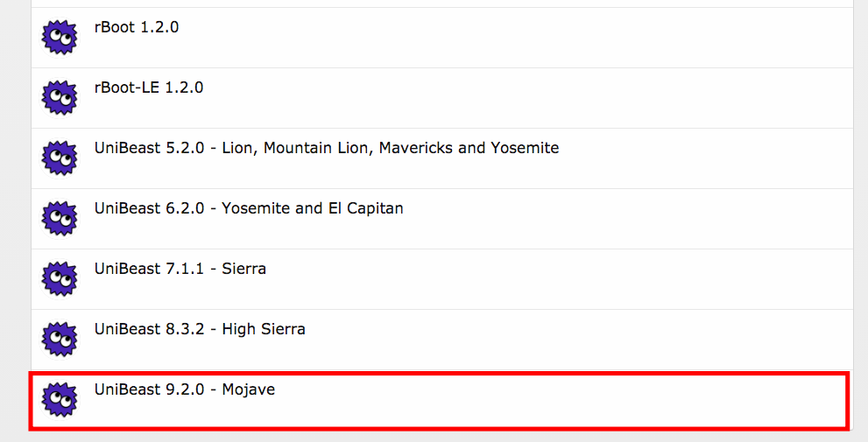Click the UniBeast 8.3.2 High Sierra icon
This screenshot has width=868, height=442.
point(60,340)
